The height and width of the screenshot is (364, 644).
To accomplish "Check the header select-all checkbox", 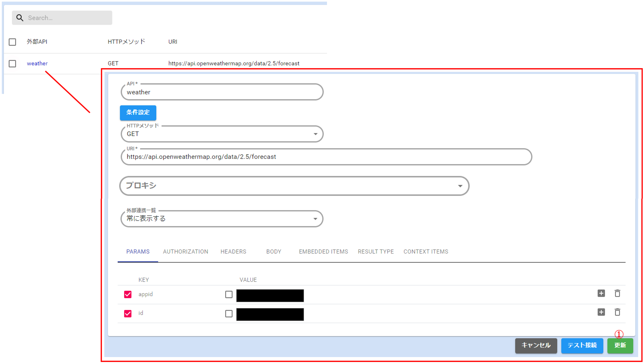I will pos(12,42).
